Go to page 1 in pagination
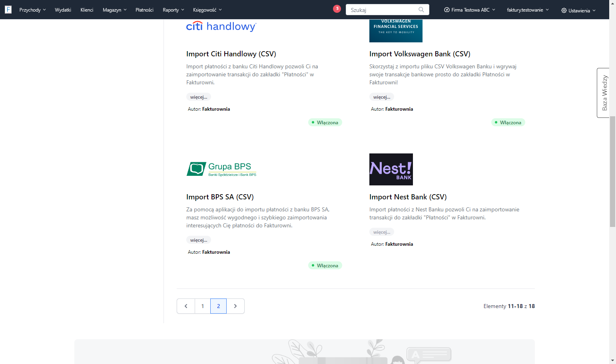The image size is (616, 364). click(203, 306)
